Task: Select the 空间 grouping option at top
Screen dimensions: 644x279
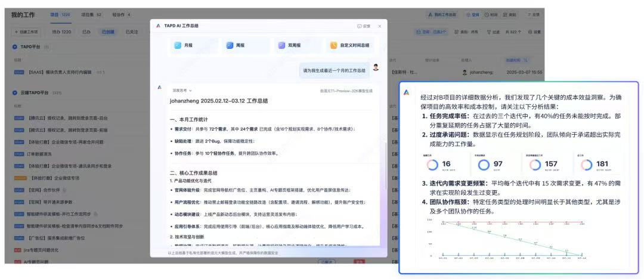Action: click(473, 14)
